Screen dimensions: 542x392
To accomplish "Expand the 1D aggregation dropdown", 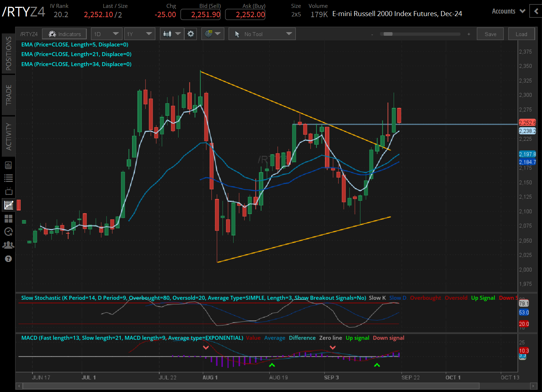I will pos(106,34).
